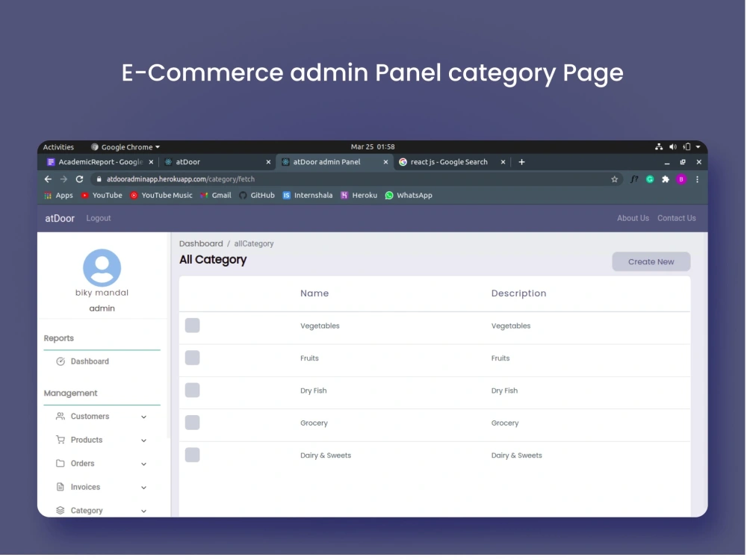
Task: Check the Grocery row checkbox
Action: tap(193, 423)
